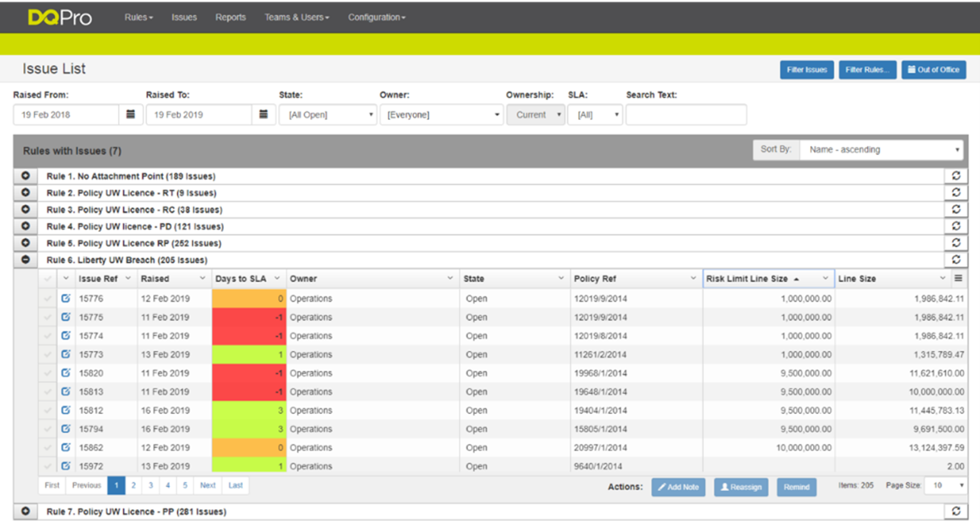980x521 pixels.
Task: Open edit icon for issue 15776
Action: tap(66, 298)
